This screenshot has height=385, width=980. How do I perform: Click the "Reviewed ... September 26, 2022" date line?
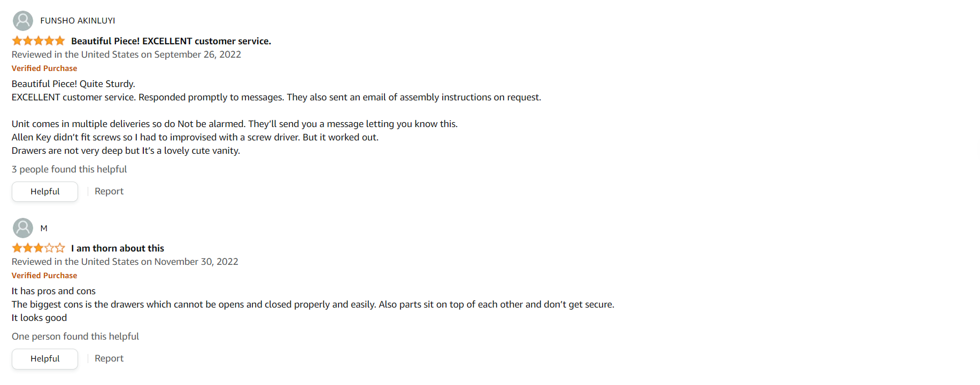[x=126, y=54]
